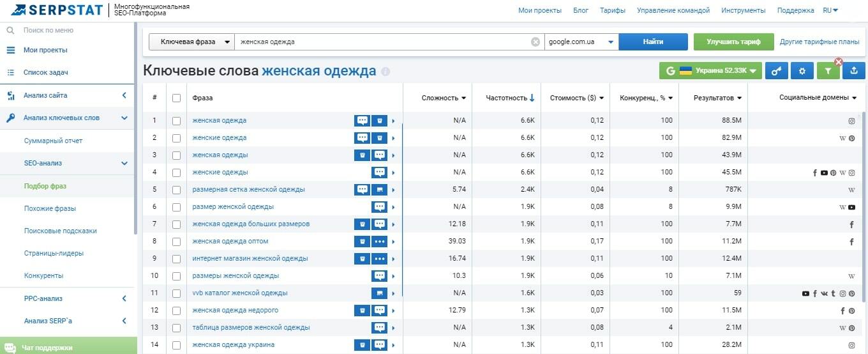Screen dimensions: 868x354
Task: Go to 'Похожие фразы' in the sidebar
Action: pyautogui.click(x=50, y=208)
